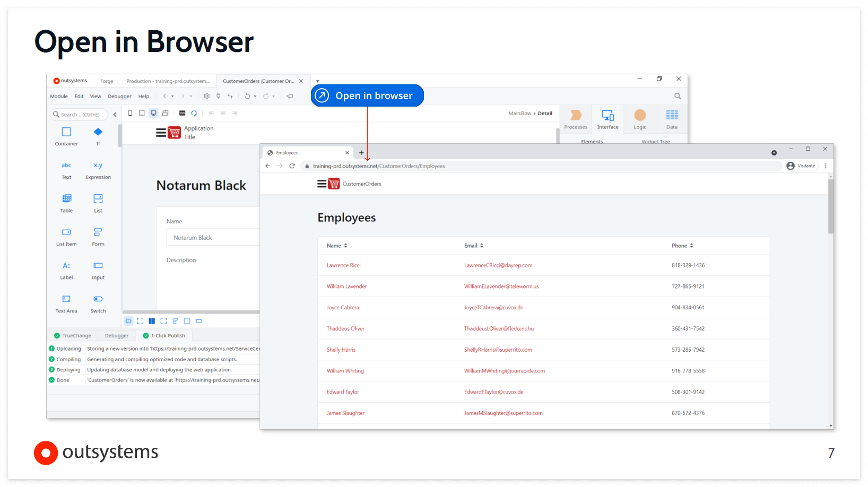Choose the Table widget in the toolbox

pos(66,203)
